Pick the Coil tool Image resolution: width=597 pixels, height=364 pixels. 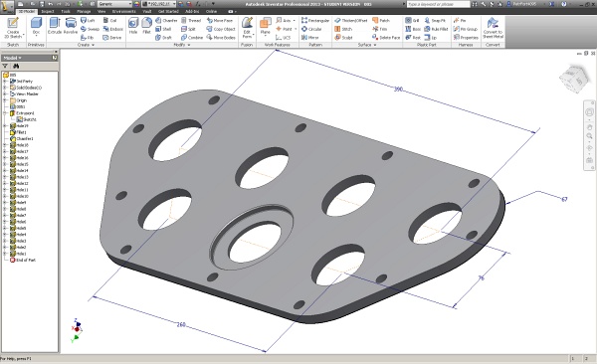109,20
